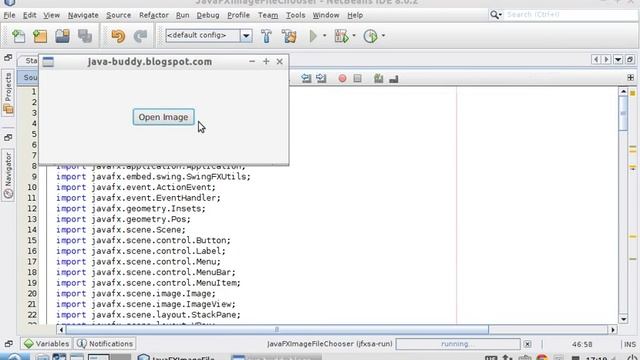Open the Window menu
The height and width of the screenshot is (360, 640).
pyautogui.click(x=326, y=15)
